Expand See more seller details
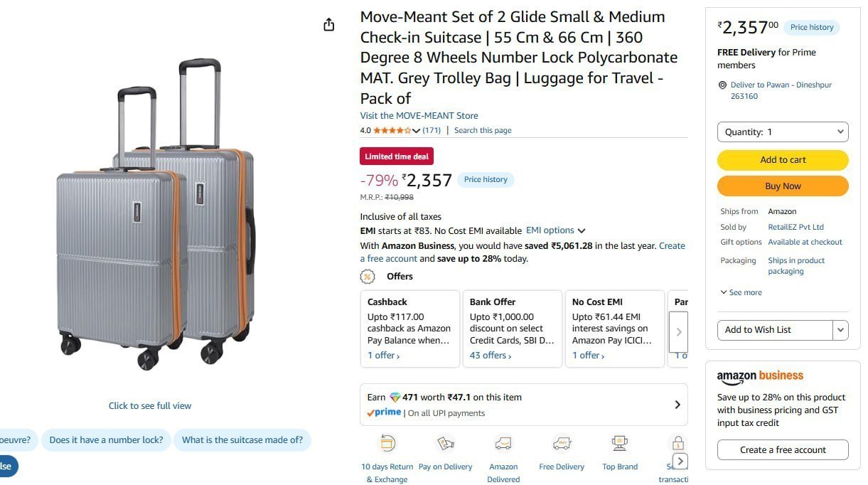Screen dimensions: 868x485 coord(741,292)
